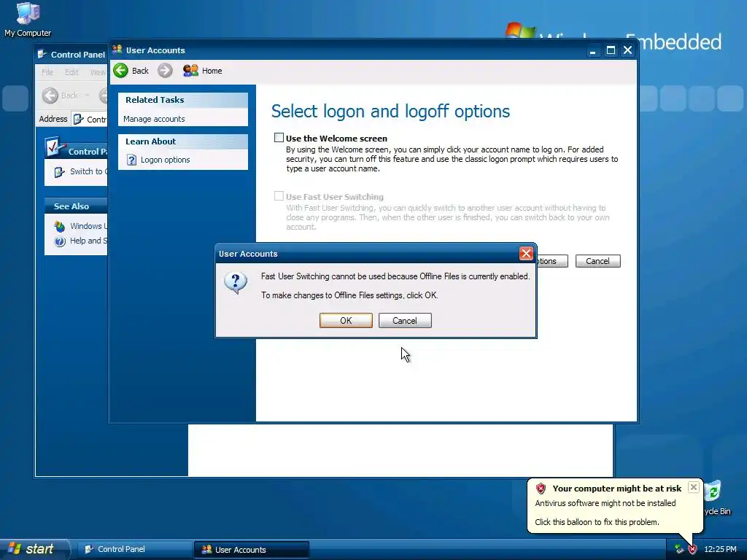Maximize the User Accounts window
This screenshot has height=560, width=747.
[x=611, y=50]
